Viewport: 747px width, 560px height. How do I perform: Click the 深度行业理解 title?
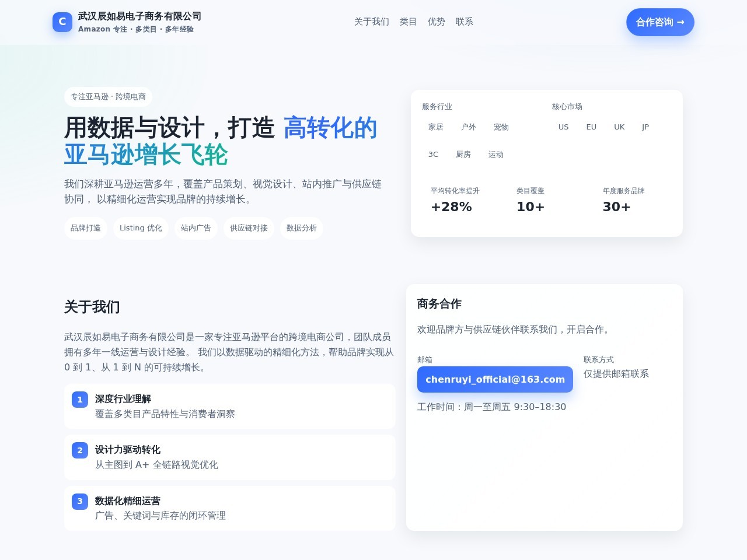coord(123,399)
